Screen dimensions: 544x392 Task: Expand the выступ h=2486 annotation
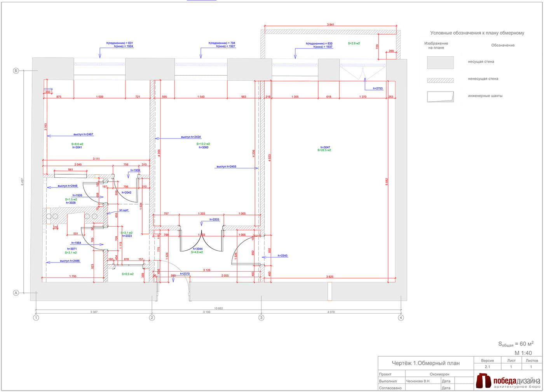pyautogui.click(x=70, y=261)
